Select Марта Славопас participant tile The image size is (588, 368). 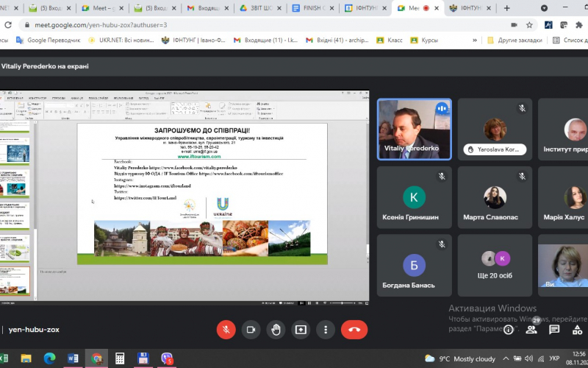click(x=495, y=197)
